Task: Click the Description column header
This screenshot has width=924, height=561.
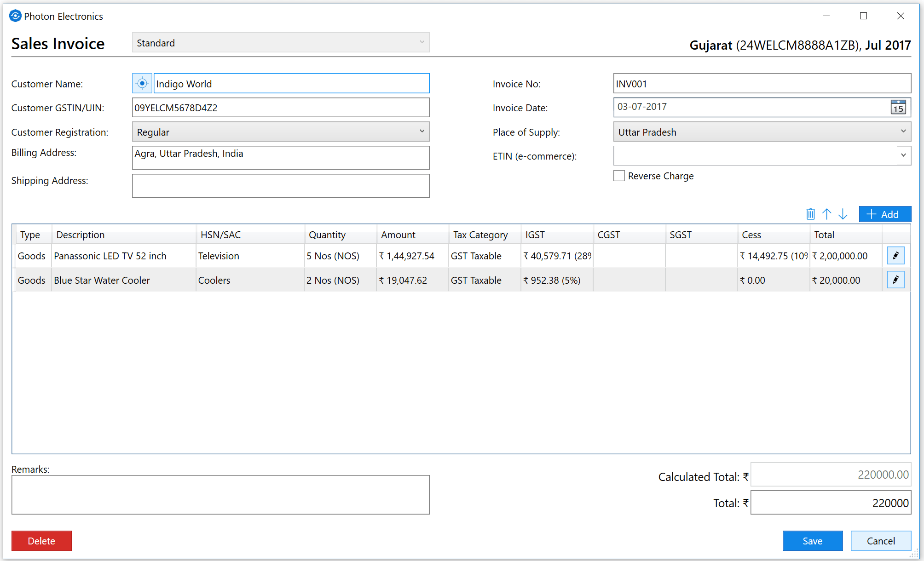Action: pos(81,235)
